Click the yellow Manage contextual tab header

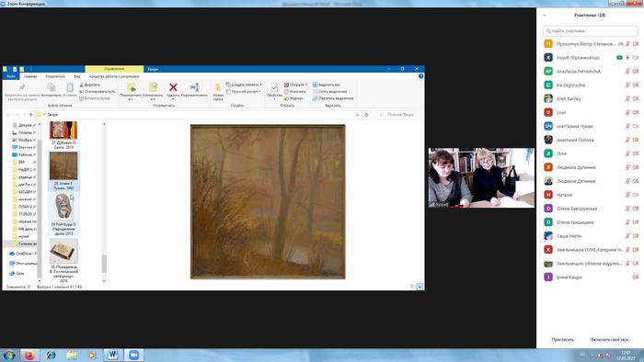point(114,69)
